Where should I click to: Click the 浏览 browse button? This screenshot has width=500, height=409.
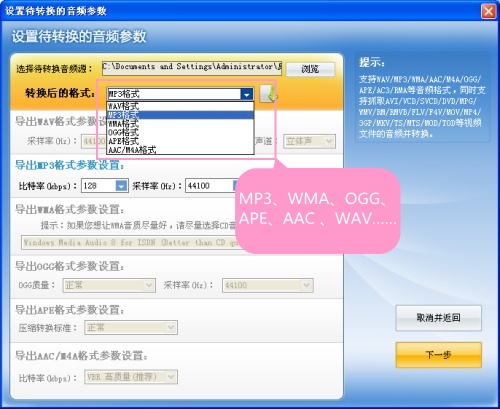coord(311,69)
